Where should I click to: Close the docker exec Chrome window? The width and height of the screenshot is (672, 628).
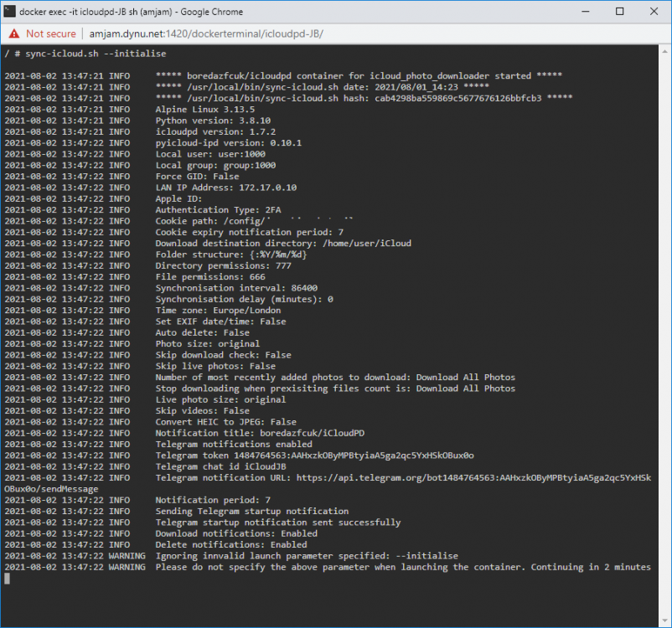tap(654, 12)
